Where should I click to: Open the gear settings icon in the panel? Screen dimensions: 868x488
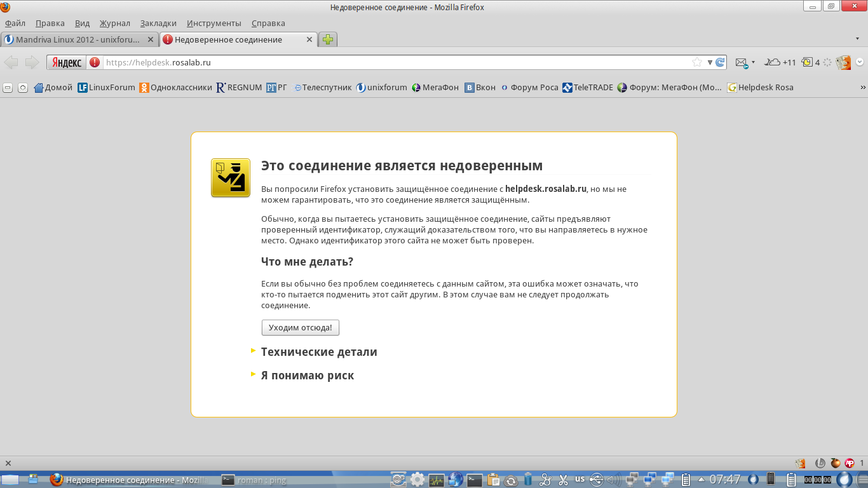[x=417, y=480]
